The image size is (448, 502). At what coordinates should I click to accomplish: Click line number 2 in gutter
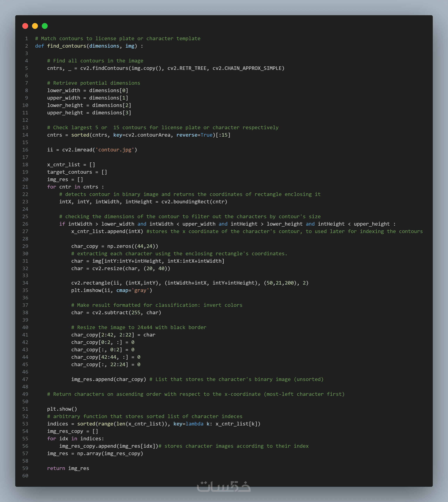point(26,46)
